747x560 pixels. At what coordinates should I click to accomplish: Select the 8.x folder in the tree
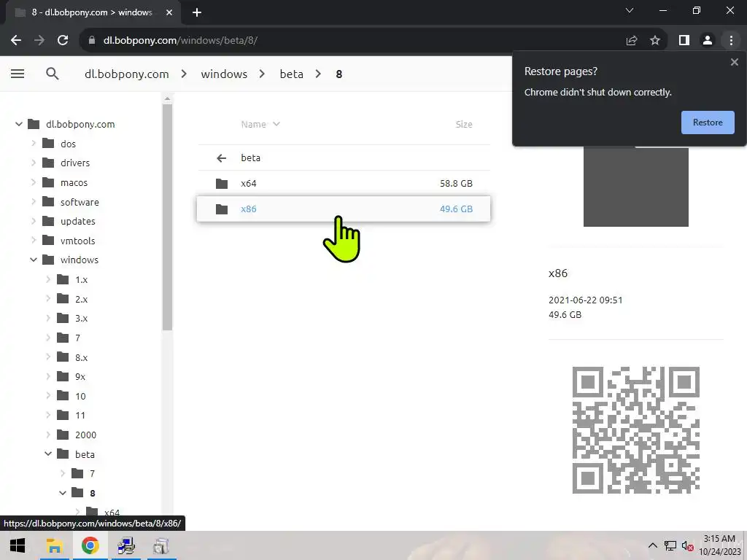pyautogui.click(x=82, y=357)
